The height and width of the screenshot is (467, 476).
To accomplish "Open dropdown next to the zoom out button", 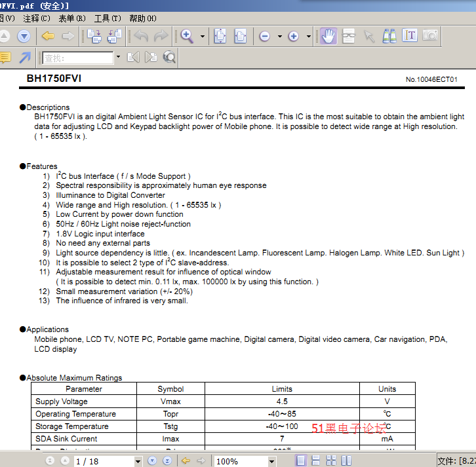I will (x=280, y=37).
